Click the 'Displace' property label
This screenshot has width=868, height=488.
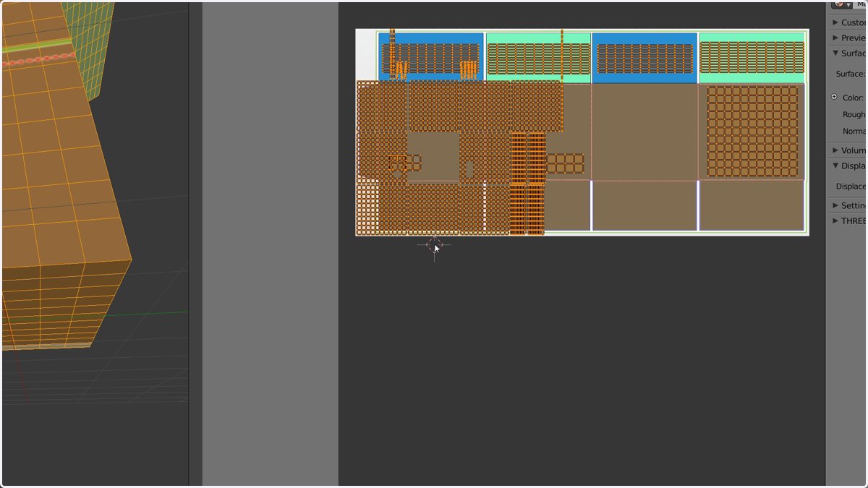click(x=851, y=186)
